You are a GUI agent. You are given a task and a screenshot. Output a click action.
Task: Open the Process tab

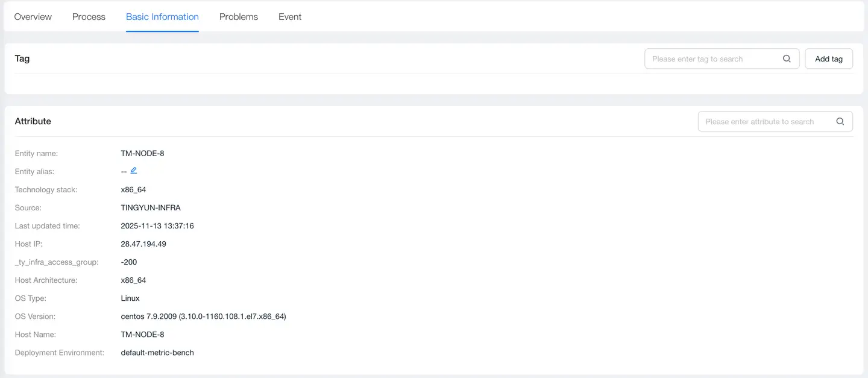click(x=89, y=17)
